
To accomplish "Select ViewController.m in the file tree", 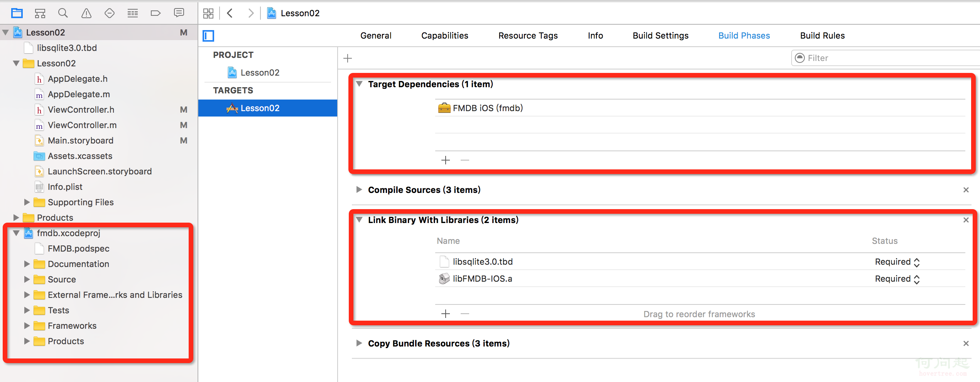I will click(x=82, y=125).
